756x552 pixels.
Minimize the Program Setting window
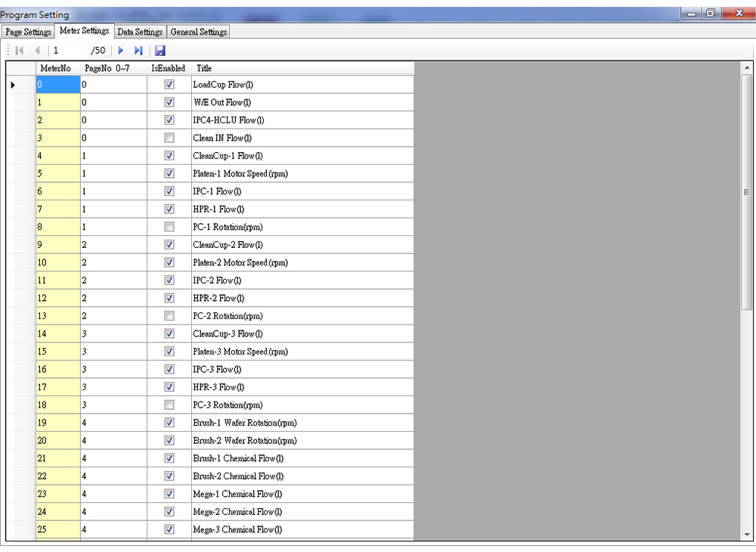[x=692, y=14]
